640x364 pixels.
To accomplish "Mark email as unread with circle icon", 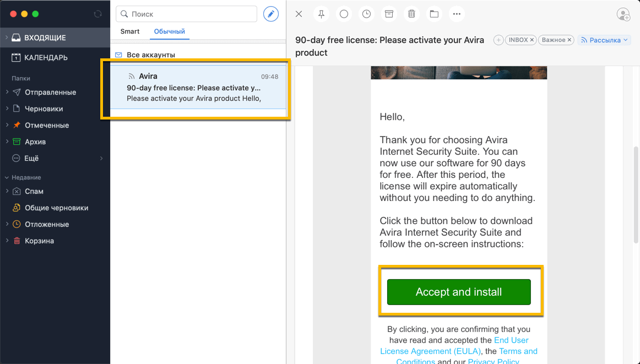I will pos(344,14).
